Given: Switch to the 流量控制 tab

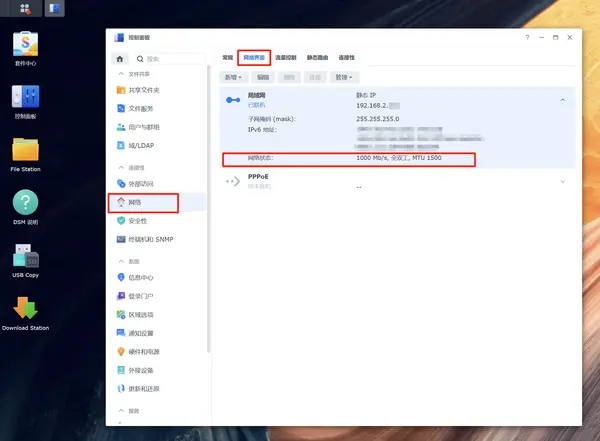Looking at the screenshot, I should pos(286,57).
